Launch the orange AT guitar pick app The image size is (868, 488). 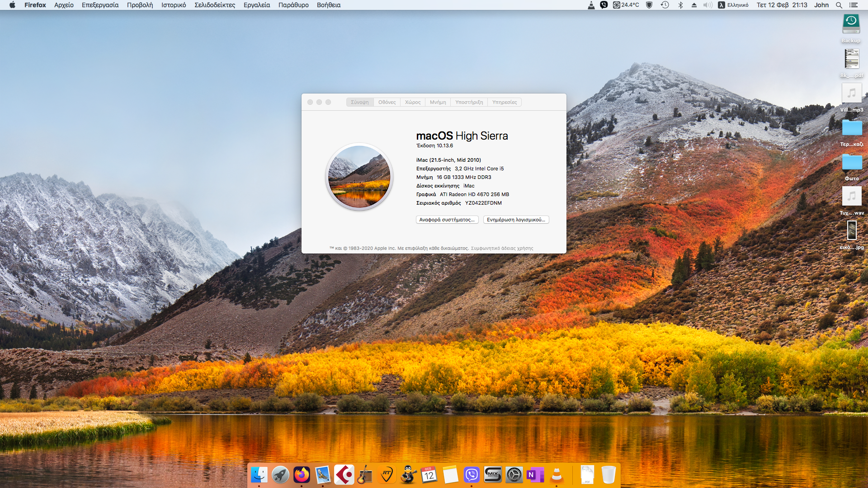click(387, 475)
